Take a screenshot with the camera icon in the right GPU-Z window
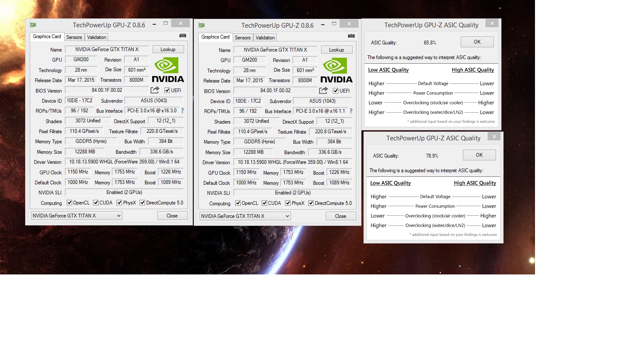This screenshot has height=362, width=644. click(x=351, y=36)
